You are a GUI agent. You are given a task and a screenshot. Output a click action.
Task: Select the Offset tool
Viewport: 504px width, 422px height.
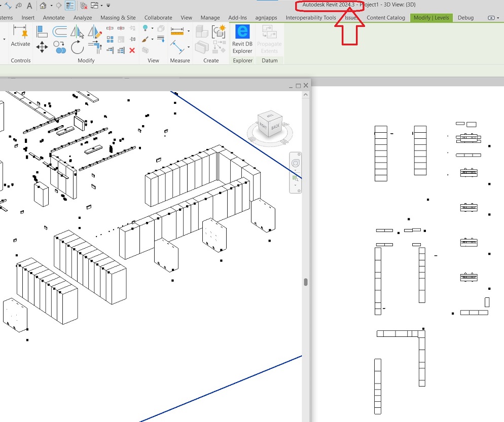60,32
